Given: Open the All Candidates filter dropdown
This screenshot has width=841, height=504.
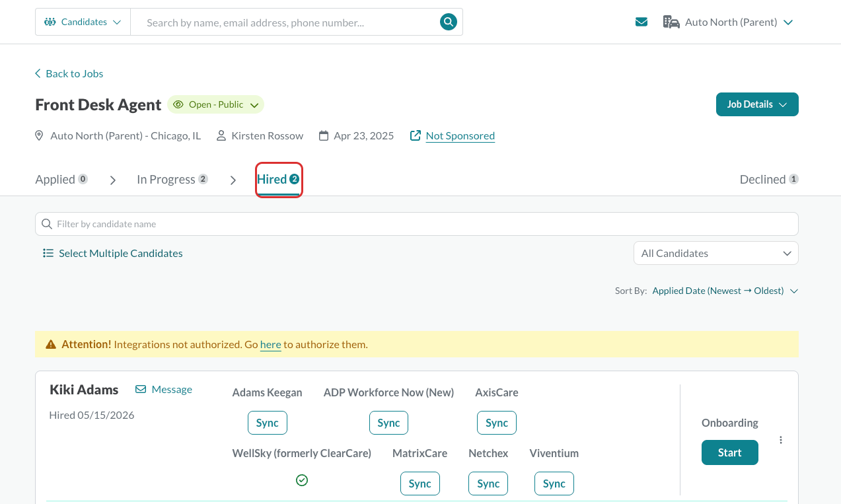Looking at the screenshot, I should (715, 253).
